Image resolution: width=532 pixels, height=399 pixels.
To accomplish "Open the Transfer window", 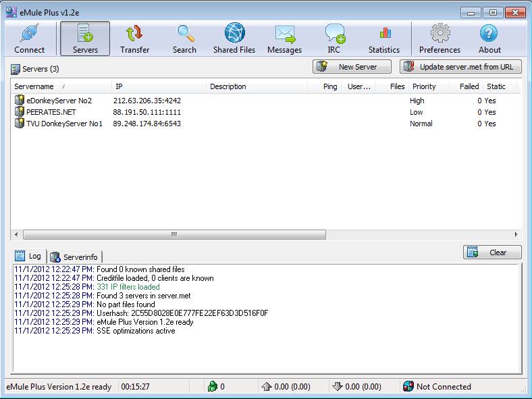I will [134, 38].
